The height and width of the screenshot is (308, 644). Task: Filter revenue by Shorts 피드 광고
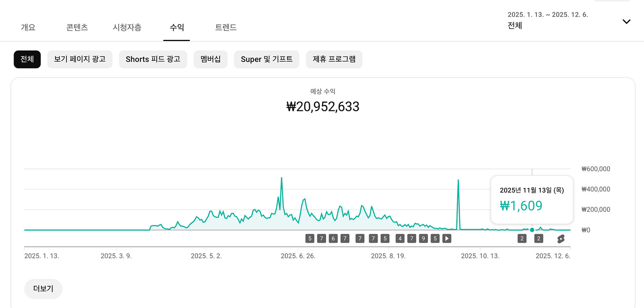(x=153, y=59)
